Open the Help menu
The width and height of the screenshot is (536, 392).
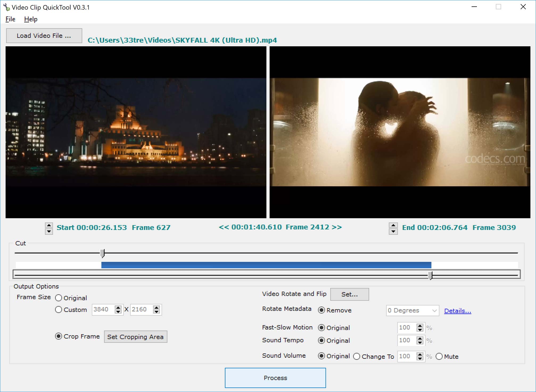[31, 19]
